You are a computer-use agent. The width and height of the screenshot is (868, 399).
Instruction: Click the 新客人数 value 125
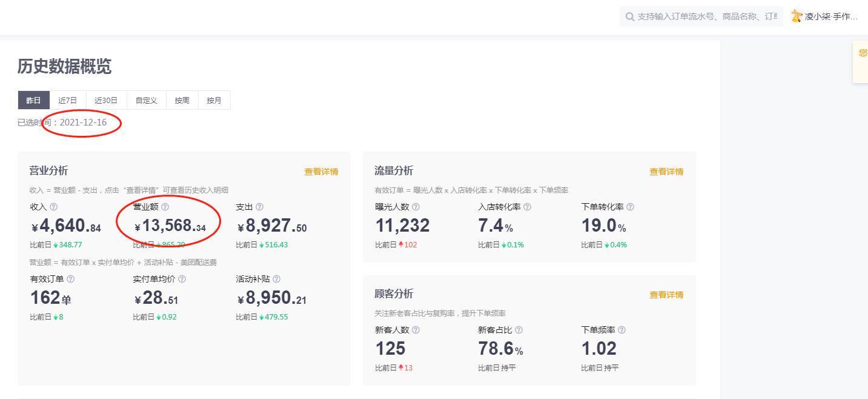click(x=390, y=349)
